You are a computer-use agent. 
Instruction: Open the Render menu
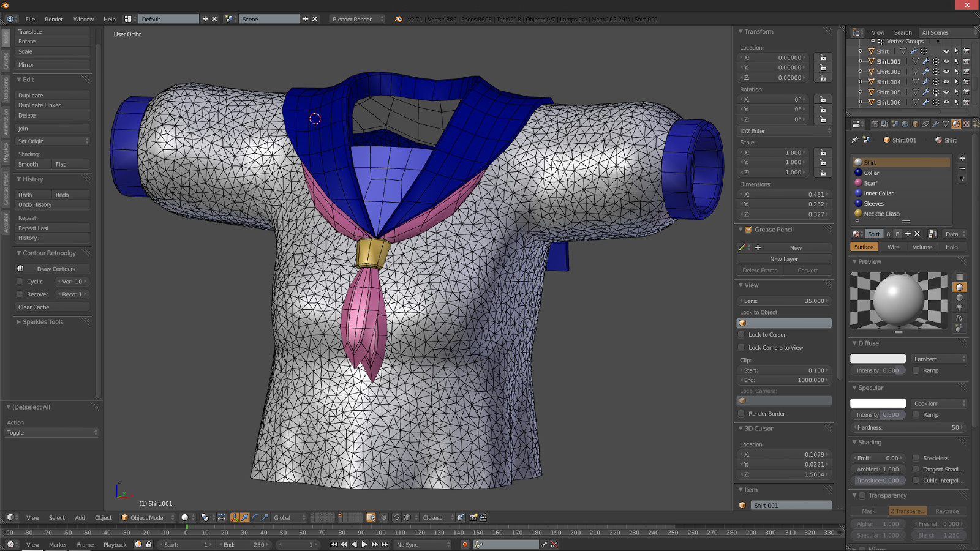(54, 19)
